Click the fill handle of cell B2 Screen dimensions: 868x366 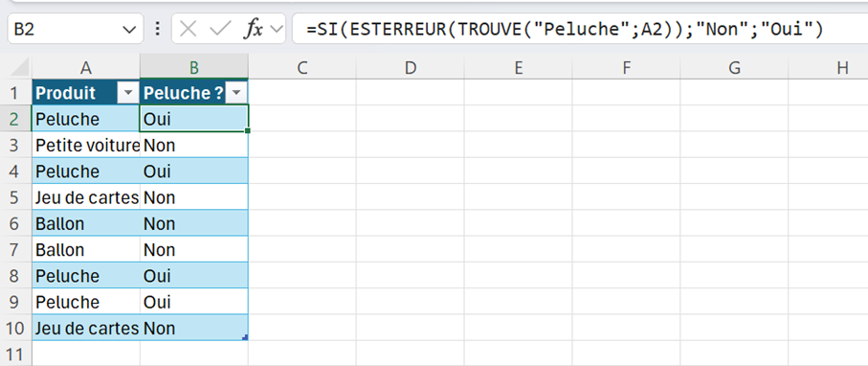pyautogui.click(x=248, y=131)
